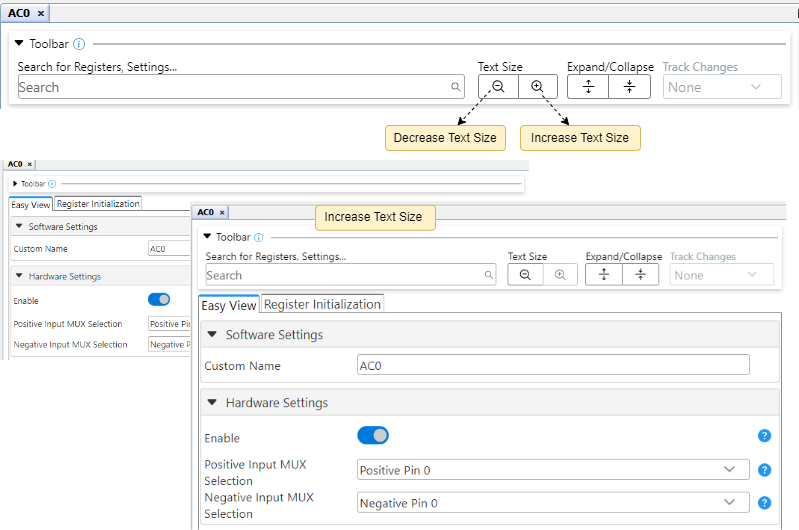Open help icon next to Positive Pin 0

(x=764, y=470)
